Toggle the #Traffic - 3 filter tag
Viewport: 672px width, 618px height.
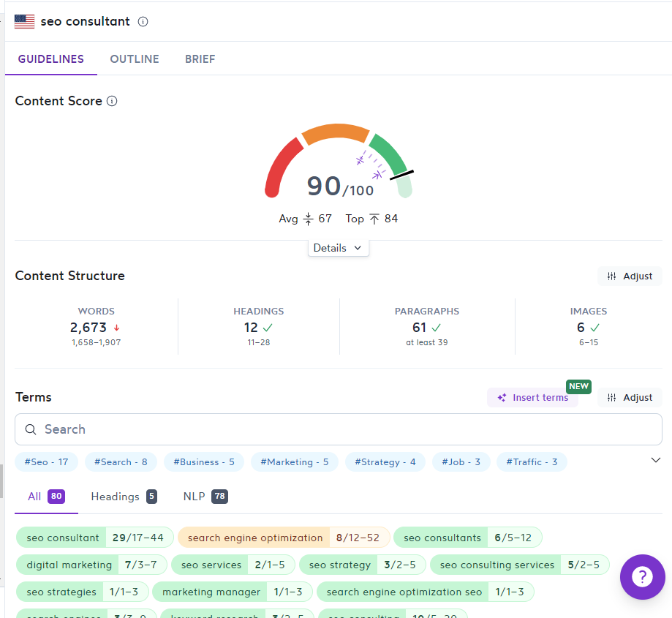pyautogui.click(x=532, y=462)
